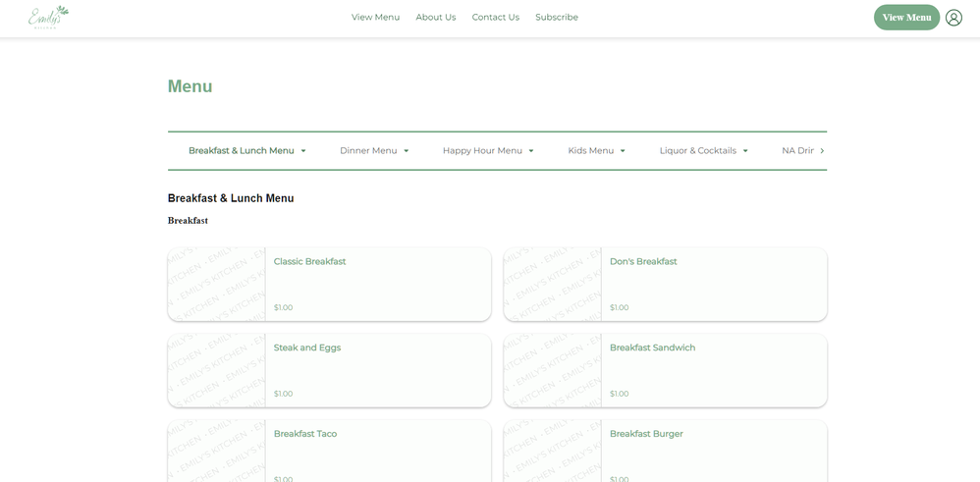Select the Liquor & Cocktails tab

(x=703, y=151)
